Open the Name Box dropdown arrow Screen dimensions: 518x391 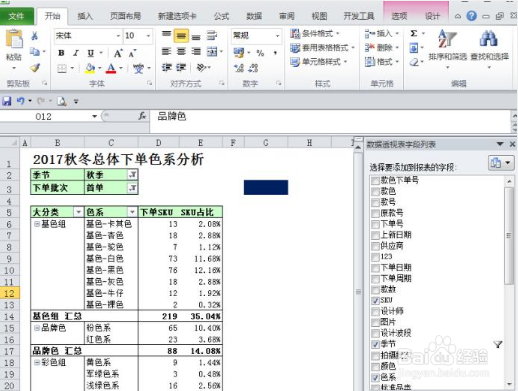(94, 116)
